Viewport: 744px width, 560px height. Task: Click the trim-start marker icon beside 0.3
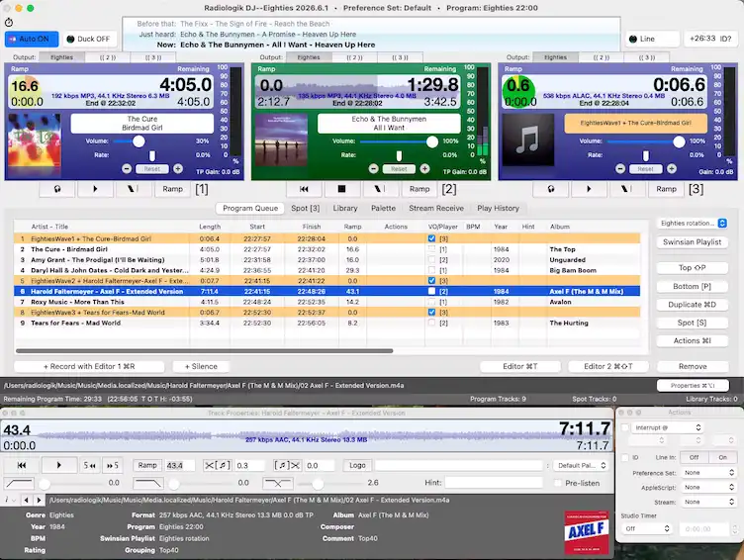[218, 466]
